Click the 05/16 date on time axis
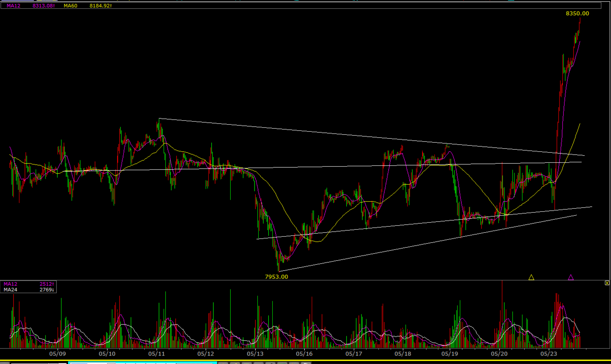 pyautogui.click(x=304, y=354)
